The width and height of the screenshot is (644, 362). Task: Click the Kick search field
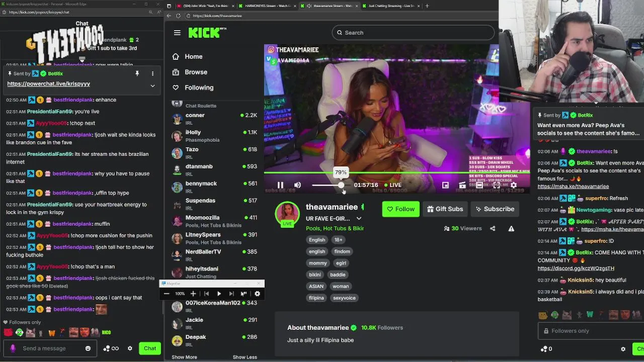click(x=413, y=33)
